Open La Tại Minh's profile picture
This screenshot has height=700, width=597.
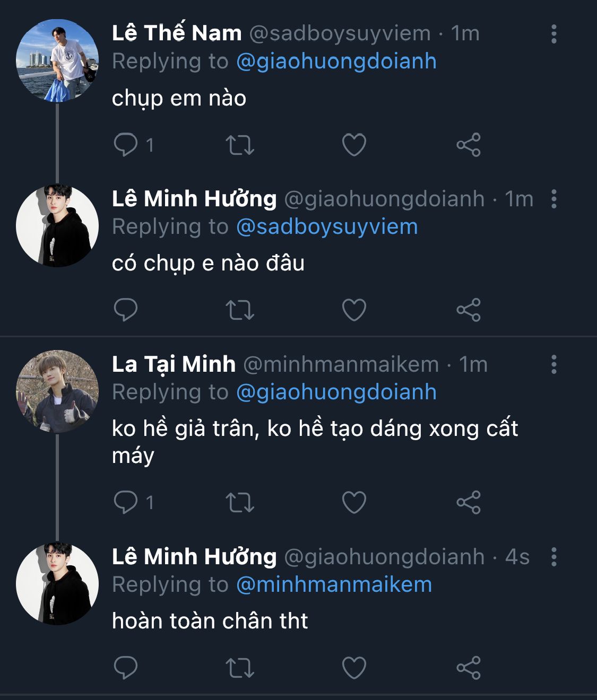[x=57, y=391]
